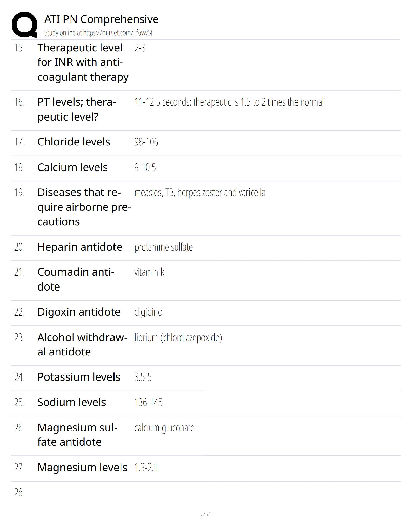This screenshot has height=532, width=411.
Task: Select the Digoxin antidote term
Action: click(x=79, y=312)
